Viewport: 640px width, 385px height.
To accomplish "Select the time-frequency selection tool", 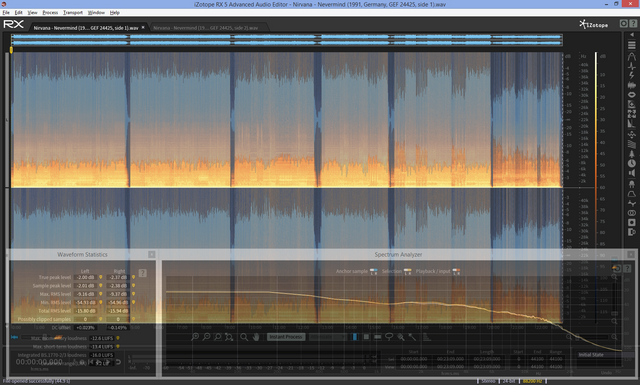I will point(366,337).
